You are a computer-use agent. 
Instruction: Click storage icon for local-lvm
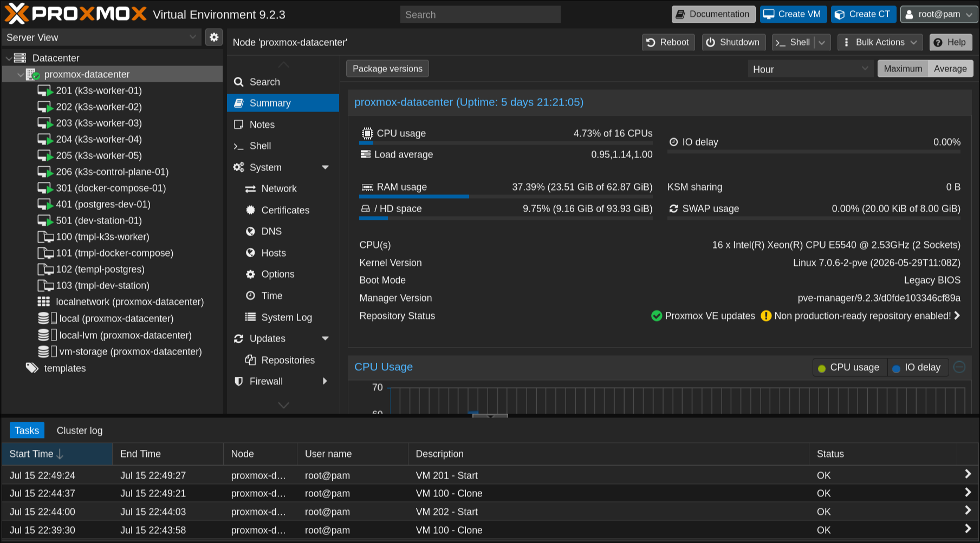click(47, 335)
